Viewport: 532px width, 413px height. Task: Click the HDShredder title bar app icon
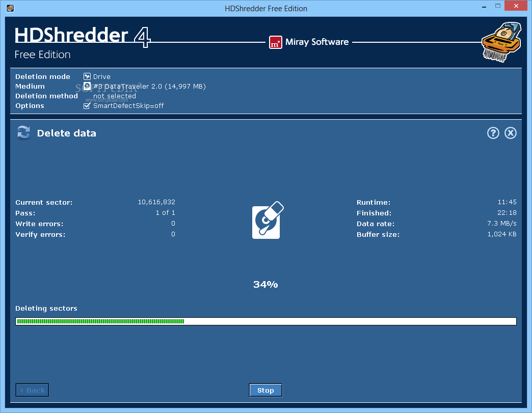coord(10,8)
